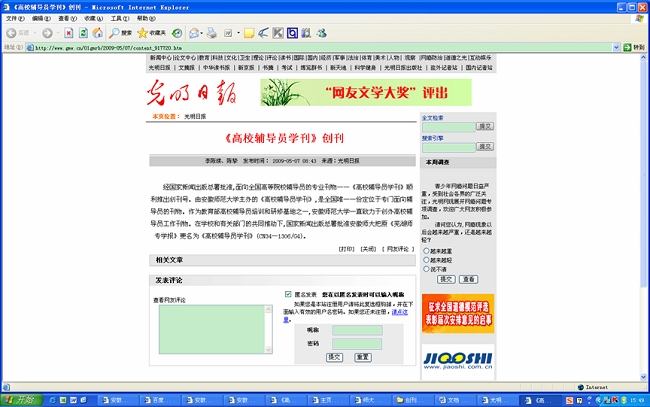Click the password (密码) input field

(357, 344)
